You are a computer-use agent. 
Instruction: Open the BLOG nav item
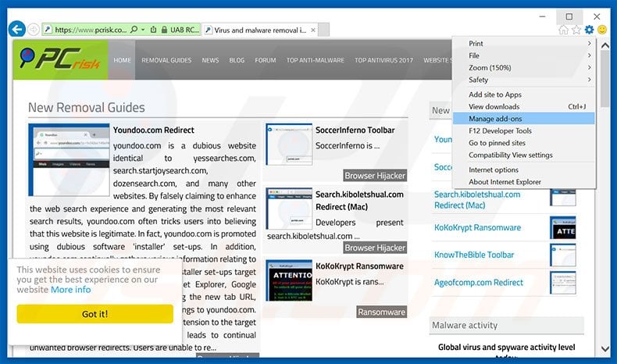(237, 60)
